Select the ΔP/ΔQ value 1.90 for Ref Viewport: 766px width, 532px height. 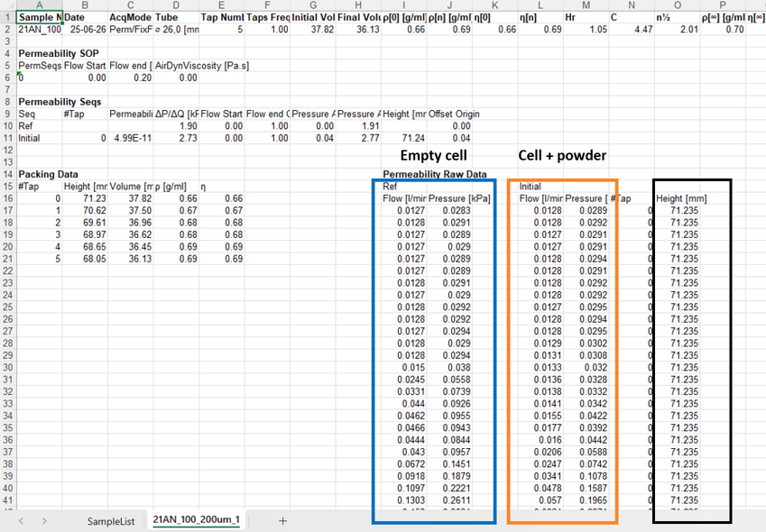tap(176, 126)
